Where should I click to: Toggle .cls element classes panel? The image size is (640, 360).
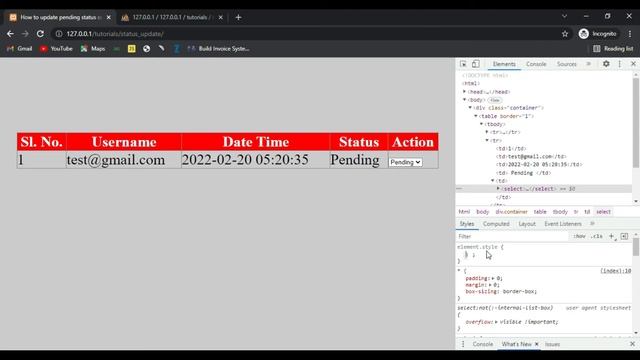[596, 236]
